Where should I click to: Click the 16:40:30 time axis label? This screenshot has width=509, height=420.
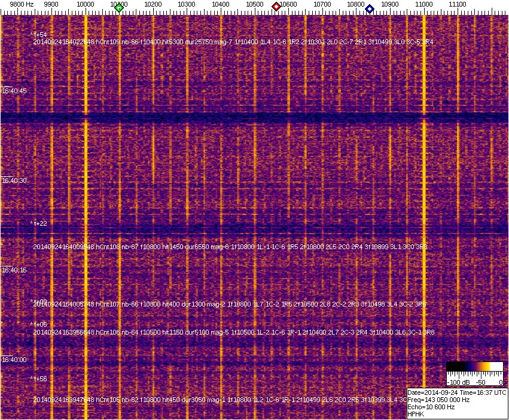(x=14, y=180)
